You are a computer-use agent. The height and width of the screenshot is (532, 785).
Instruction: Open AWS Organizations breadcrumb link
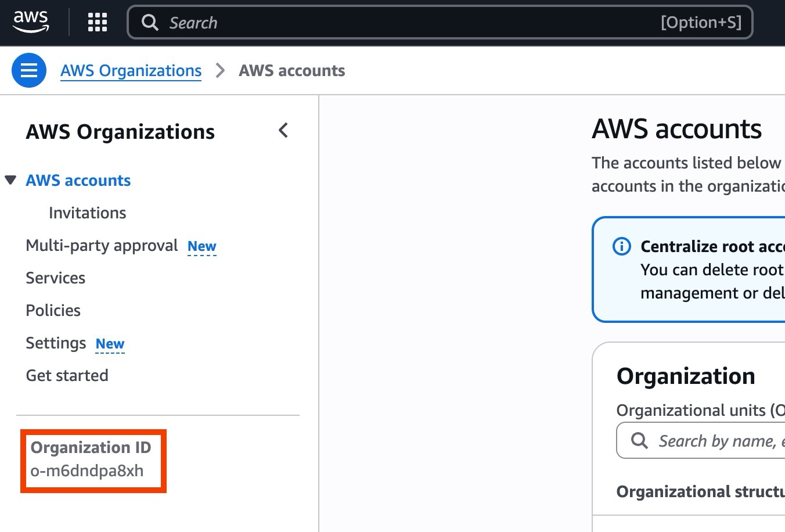pos(131,70)
